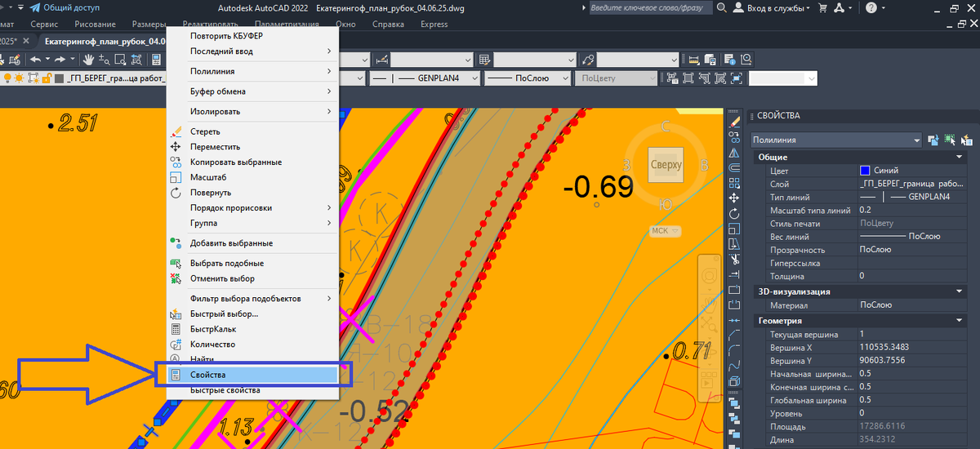This screenshot has width=980, height=449.
Task: Switch to Екатерингоф_план_рубок drawing tab
Action: click(x=104, y=41)
